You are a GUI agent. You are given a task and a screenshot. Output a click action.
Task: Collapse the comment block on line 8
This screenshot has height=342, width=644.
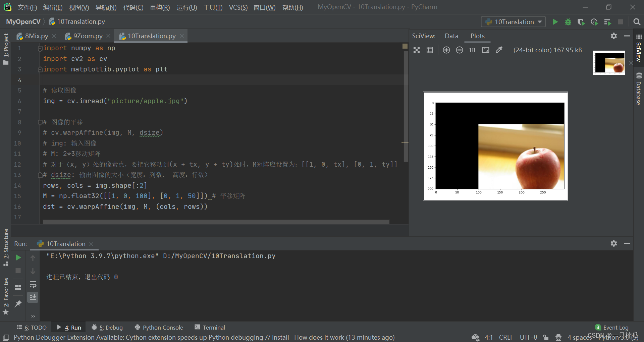click(x=40, y=122)
